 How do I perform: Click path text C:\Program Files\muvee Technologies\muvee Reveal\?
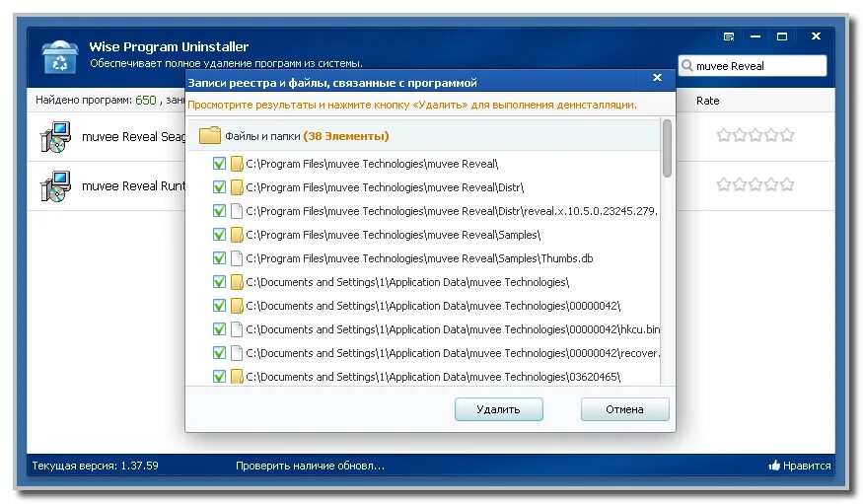coord(372,164)
